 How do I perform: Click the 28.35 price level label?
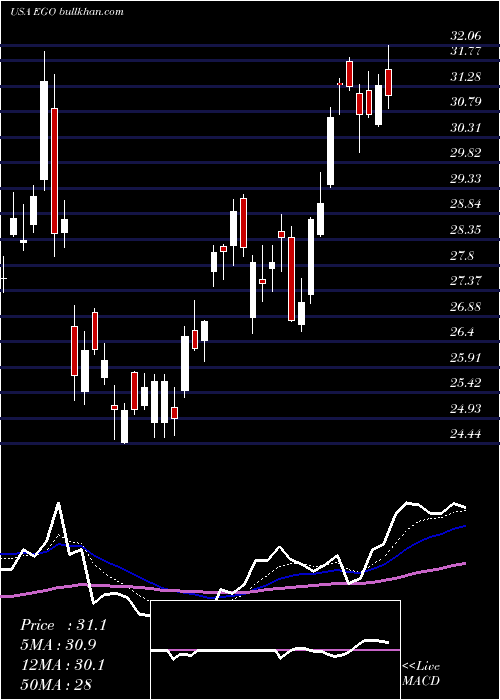pyautogui.click(x=466, y=230)
